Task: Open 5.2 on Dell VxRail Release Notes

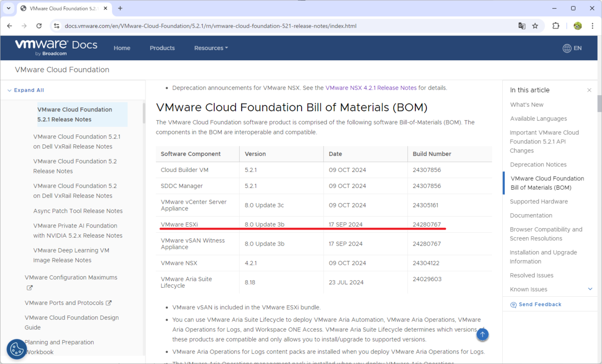Action: click(75, 191)
